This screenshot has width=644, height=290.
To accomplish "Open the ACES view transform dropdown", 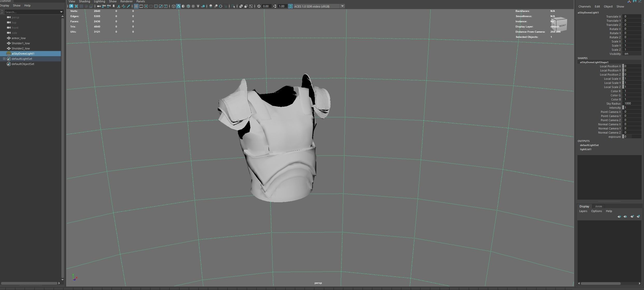I will [342, 6].
